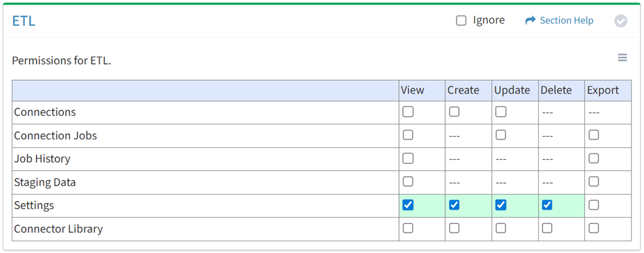The width and height of the screenshot is (644, 253).
Task: Open the Section Help link
Action: 566,21
